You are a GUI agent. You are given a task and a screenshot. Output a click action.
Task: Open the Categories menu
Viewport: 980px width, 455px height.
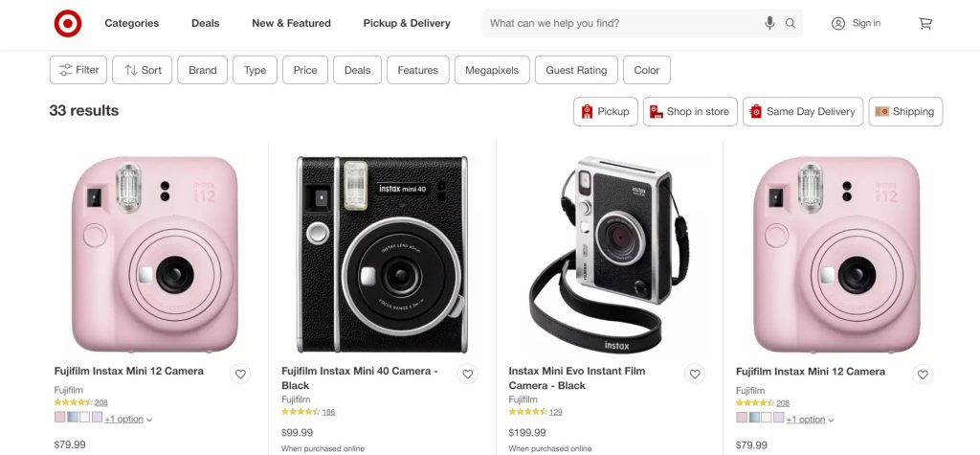(132, 23)
